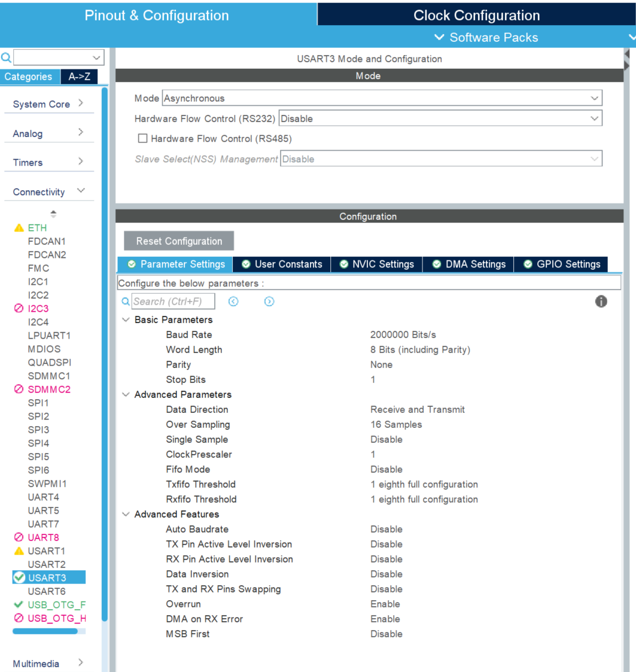Click the Reset Configuration button
636x672 pixels.
pos(178,241)
